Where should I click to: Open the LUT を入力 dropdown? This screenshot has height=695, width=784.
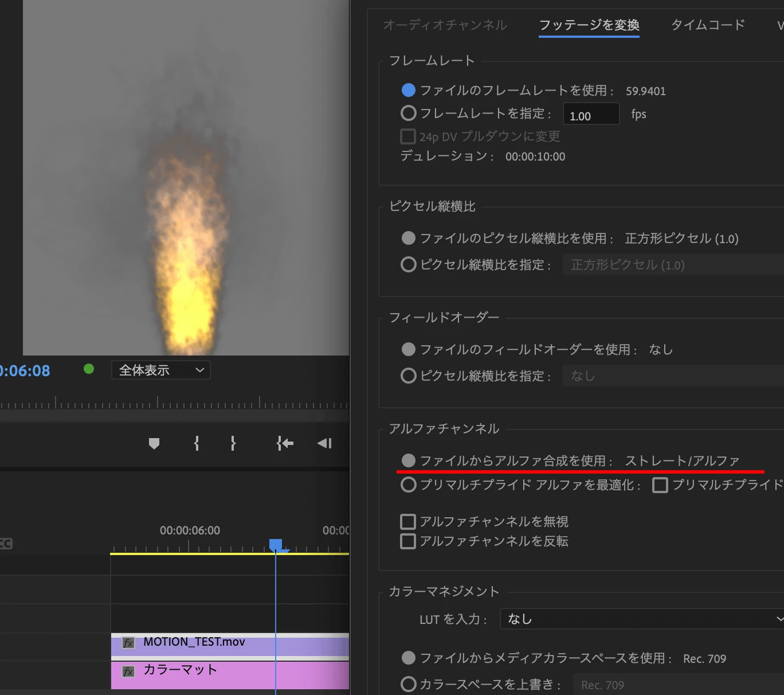642,619
